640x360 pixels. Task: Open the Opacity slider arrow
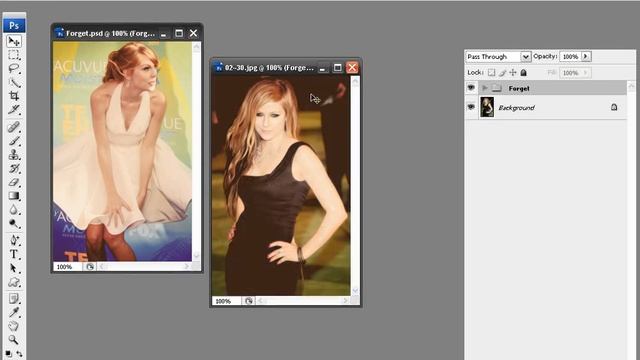pyautogui.click(x=586, y=56)
